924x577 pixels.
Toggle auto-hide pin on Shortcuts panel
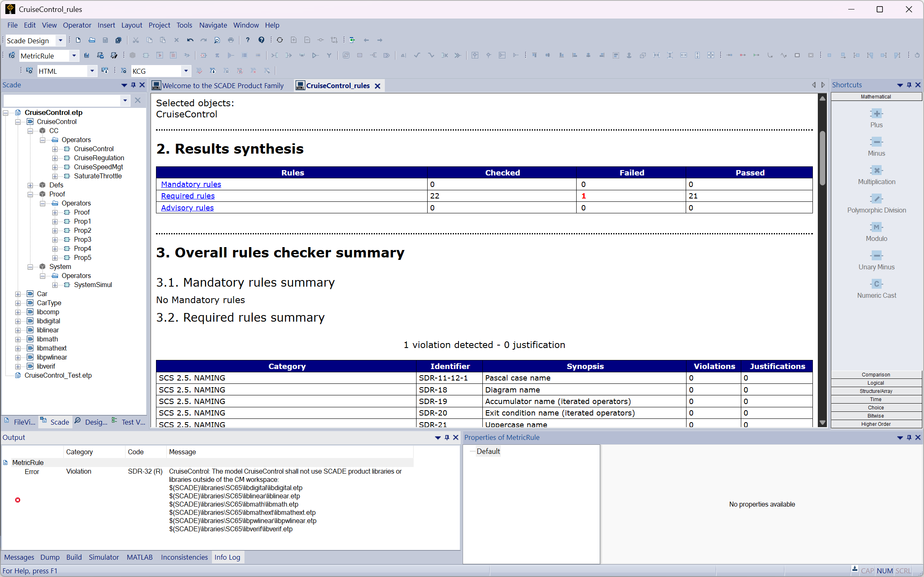909,85
